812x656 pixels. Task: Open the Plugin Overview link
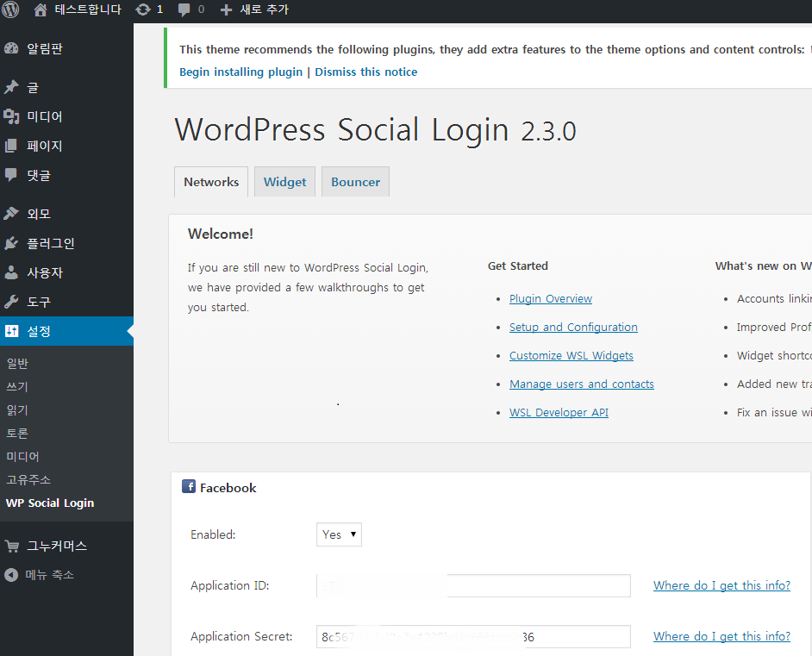point(550,298)
